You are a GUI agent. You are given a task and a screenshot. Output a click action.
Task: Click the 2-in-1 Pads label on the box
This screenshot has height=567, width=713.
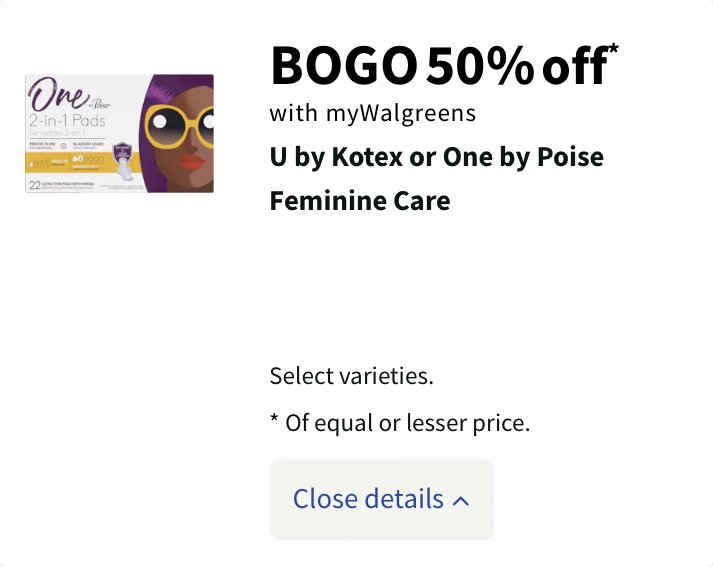pos(67,121)
